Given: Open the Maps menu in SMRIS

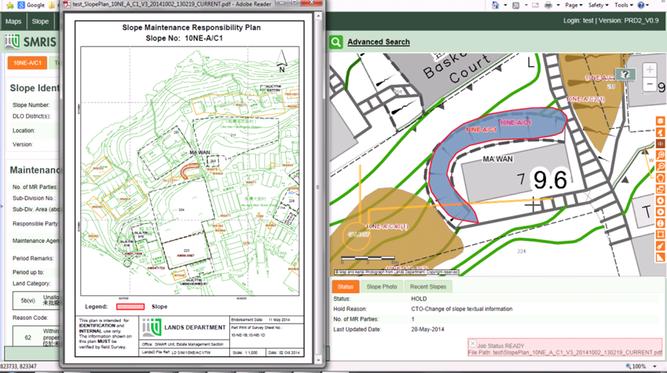Looking at the screenshot, I should pyautogui.click(x=13, y=21).
